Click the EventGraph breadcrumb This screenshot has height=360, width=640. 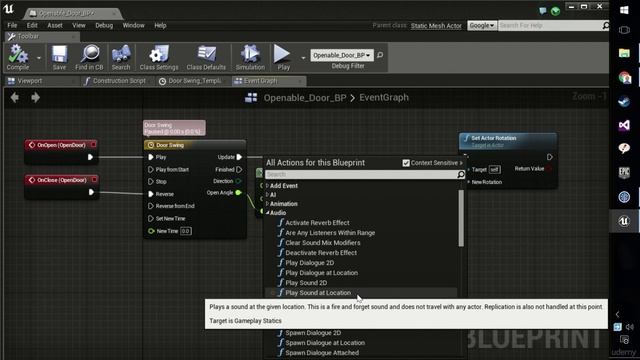pyautogui.click(x=384, y=98)
